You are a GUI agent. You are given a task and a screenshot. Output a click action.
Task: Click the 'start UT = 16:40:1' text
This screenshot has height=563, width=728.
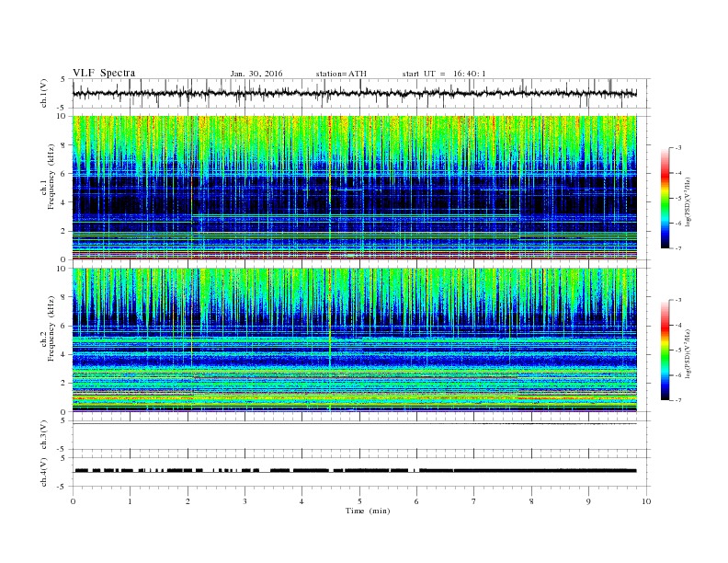(444, 74)
